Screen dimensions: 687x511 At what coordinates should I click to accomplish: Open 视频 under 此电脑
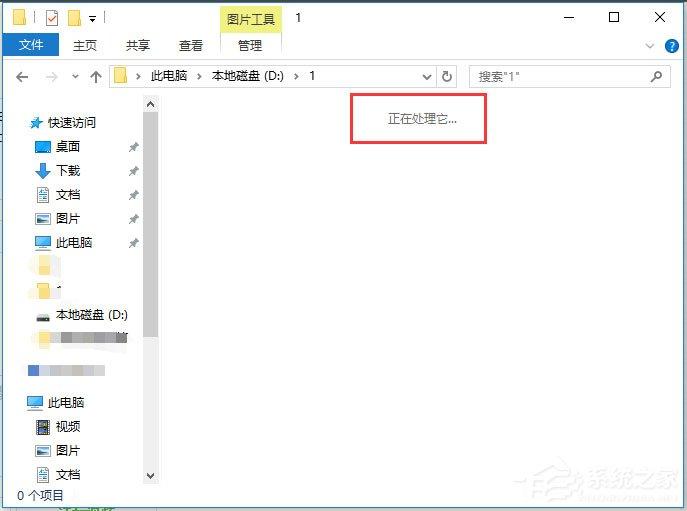[x=68, y=426]
